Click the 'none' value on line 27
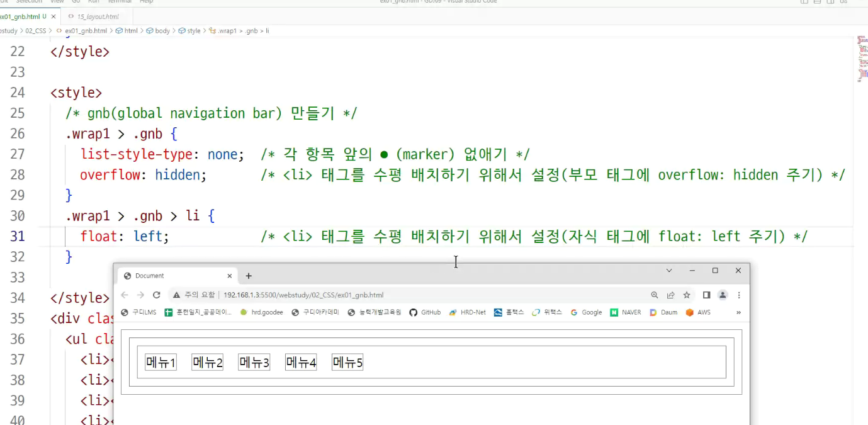 click(x=222, y=154)
